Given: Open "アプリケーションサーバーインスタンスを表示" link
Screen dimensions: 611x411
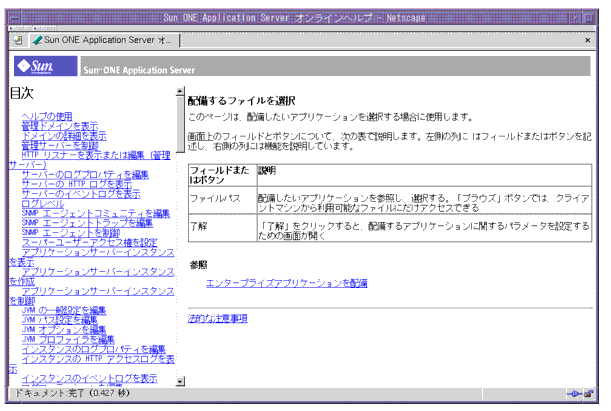Looking at the screenshot, I should click(98, 252).
